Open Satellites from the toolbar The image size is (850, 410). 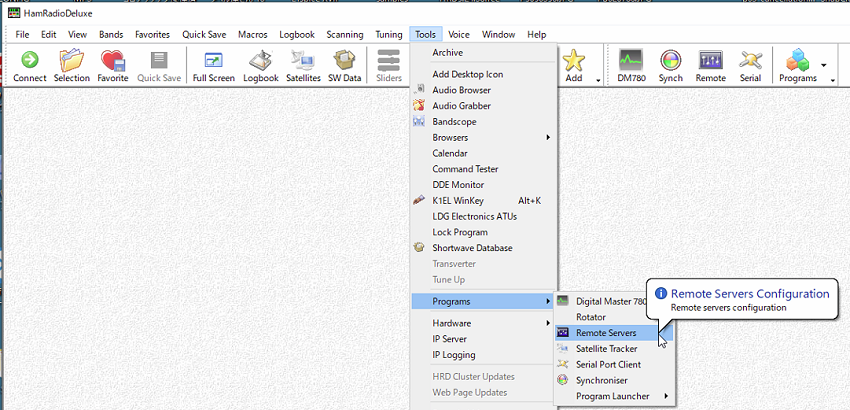(304, 66)
